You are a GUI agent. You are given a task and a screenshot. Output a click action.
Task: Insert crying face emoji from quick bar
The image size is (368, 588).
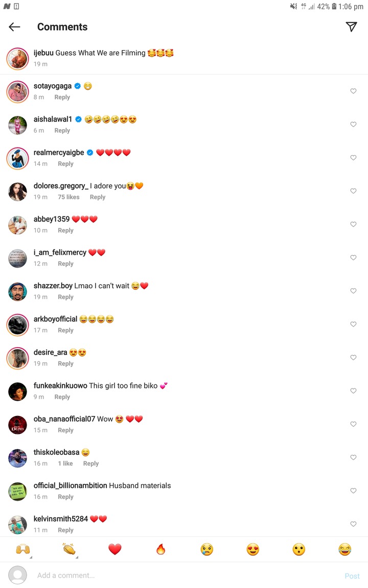pos(207,549)
